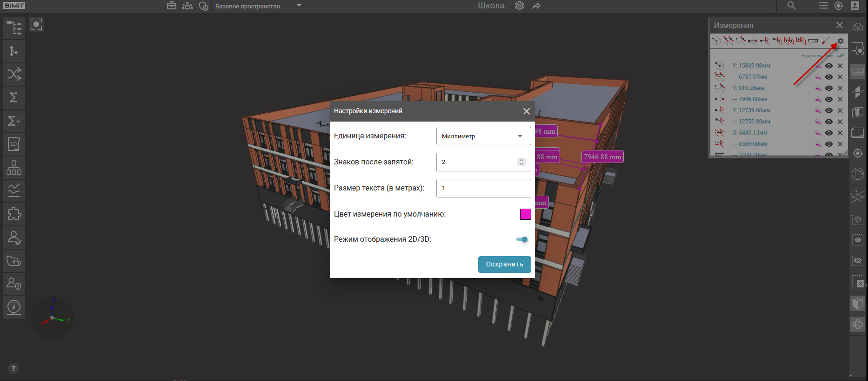Open the section plane tool in right sidebar
868x381 pixels.
(857, 92)
